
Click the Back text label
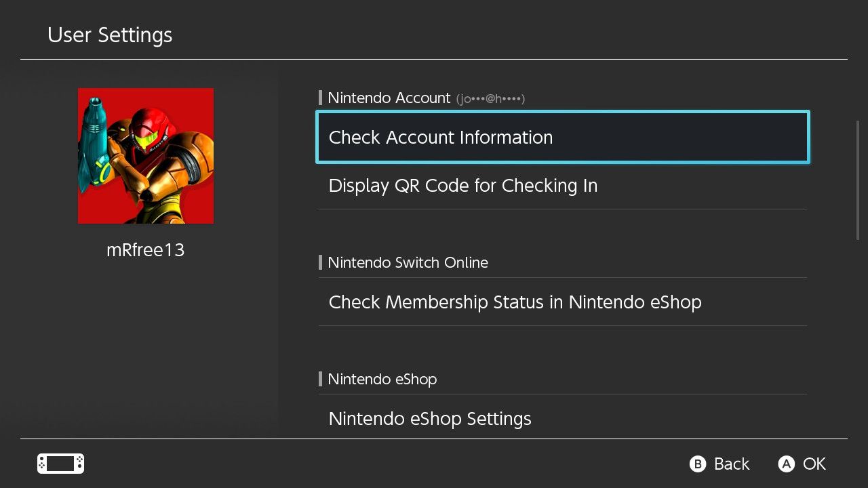[732, 464]
